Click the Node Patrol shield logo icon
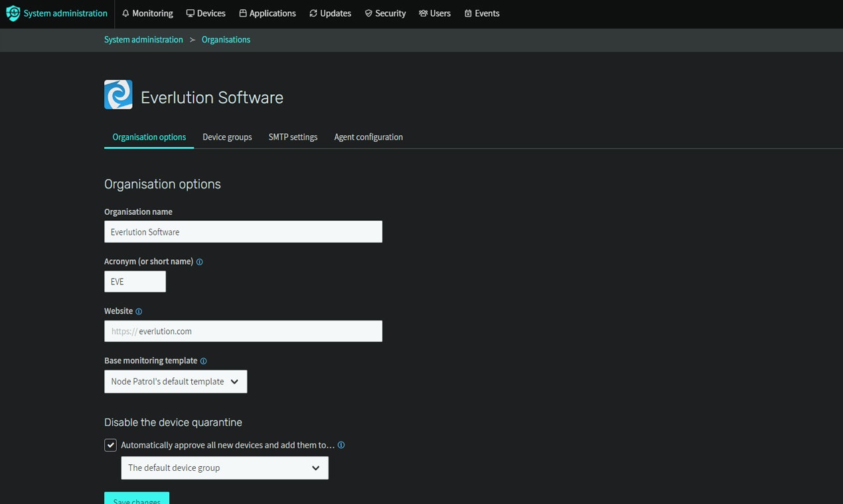 tap(13, 13)
